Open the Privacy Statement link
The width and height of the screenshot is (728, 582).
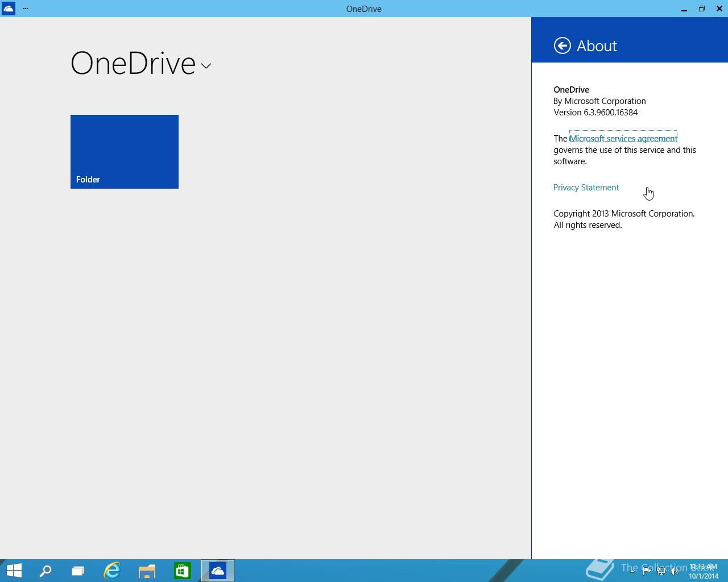point(586,188)
